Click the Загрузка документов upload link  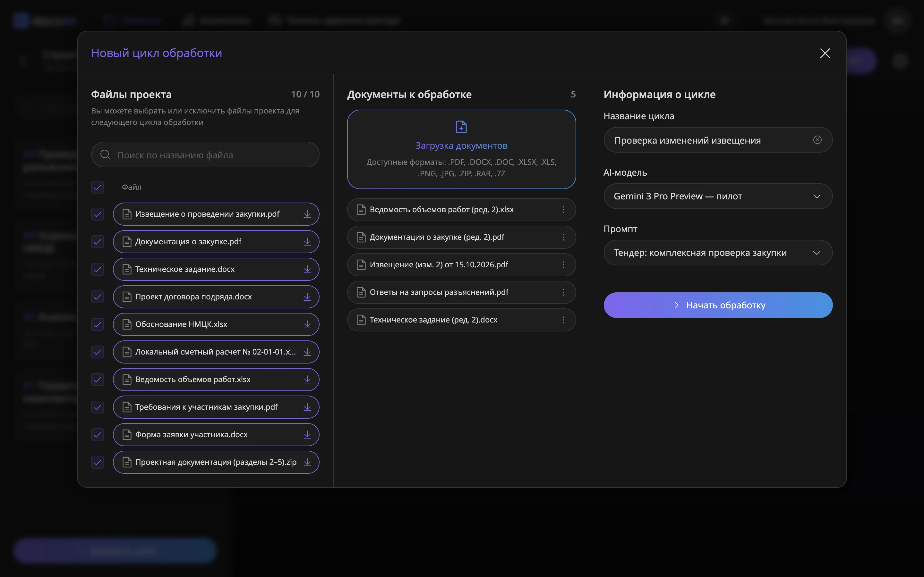[x=461, y=146]
